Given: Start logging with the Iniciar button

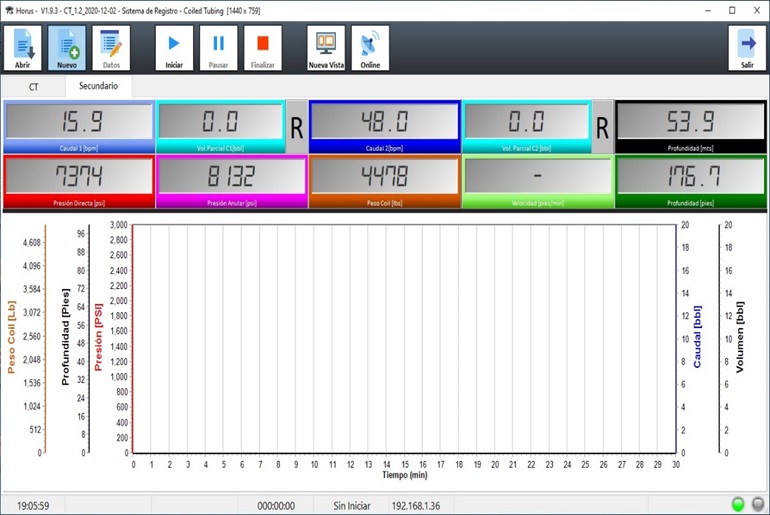Looking at the screenshot, I should pos(174,47).
